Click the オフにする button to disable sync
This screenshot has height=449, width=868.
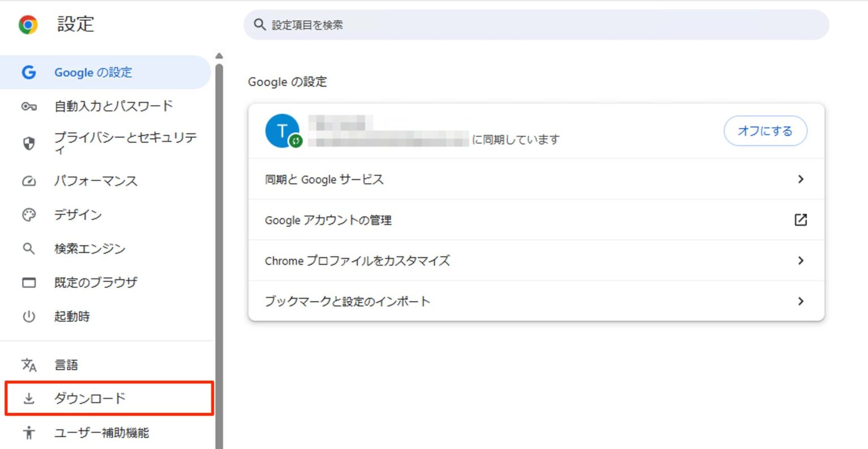click(765, 131)
